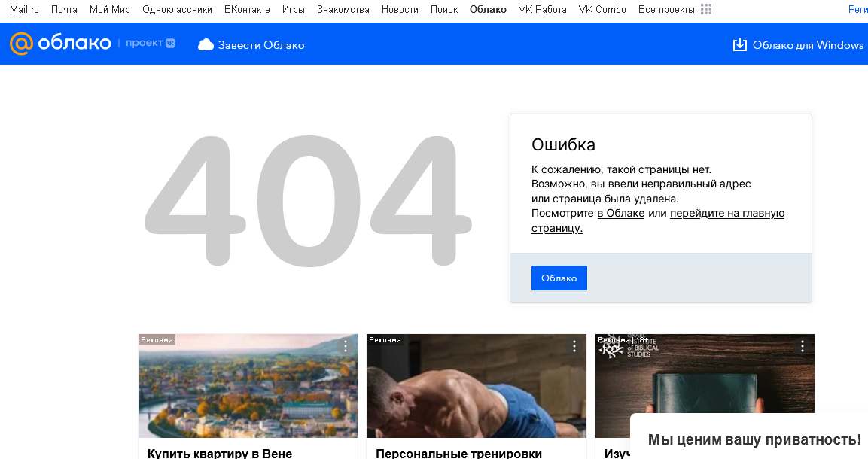The width and height of the screenshot is (868, 459).
Task: Click Завести Облако link
Action: pos(261,45)
